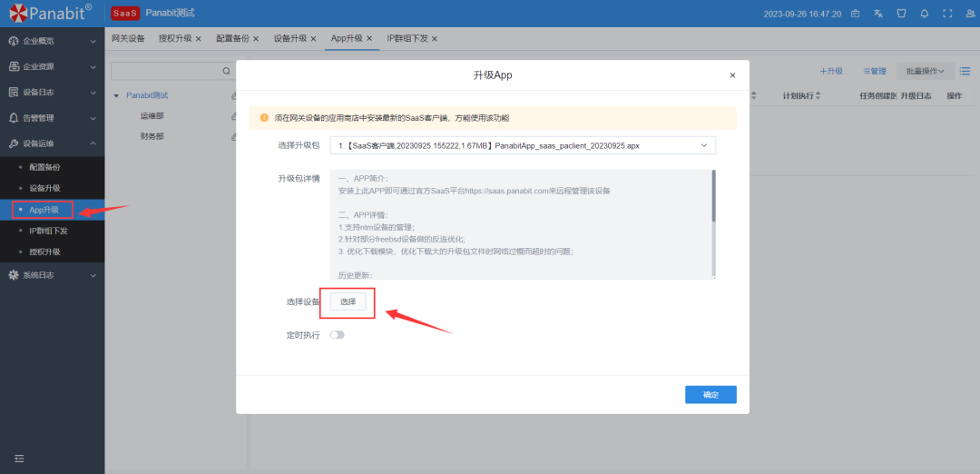Switch to the IP群组下发 tab
980x474 pixels.
pyautogui.click(x=407, y=38)
